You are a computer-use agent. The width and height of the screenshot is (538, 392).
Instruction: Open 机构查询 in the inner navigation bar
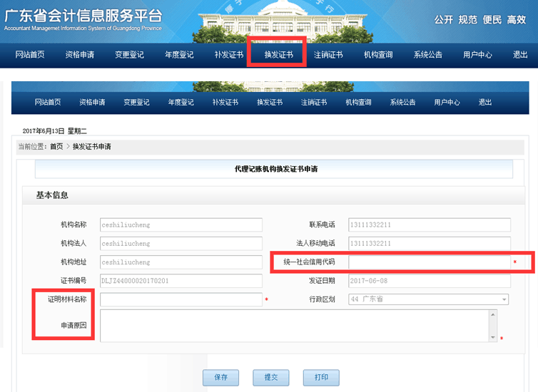[358, 103]
